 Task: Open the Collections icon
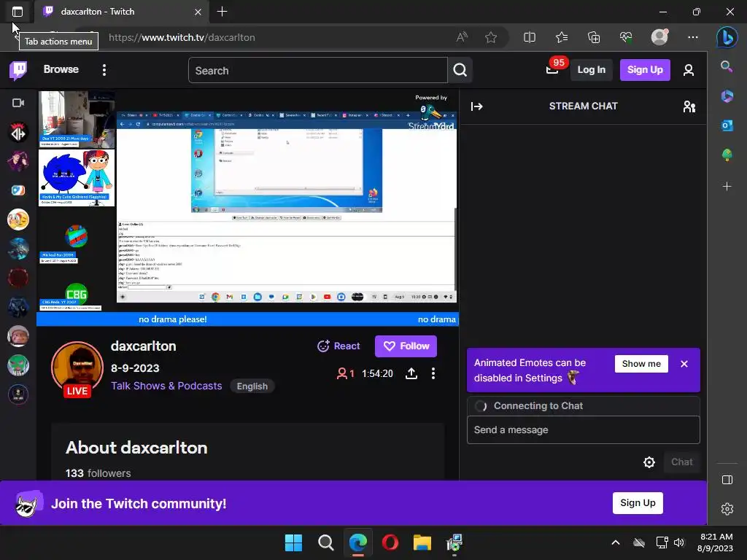pyautogui.click(x=594, y=37)
